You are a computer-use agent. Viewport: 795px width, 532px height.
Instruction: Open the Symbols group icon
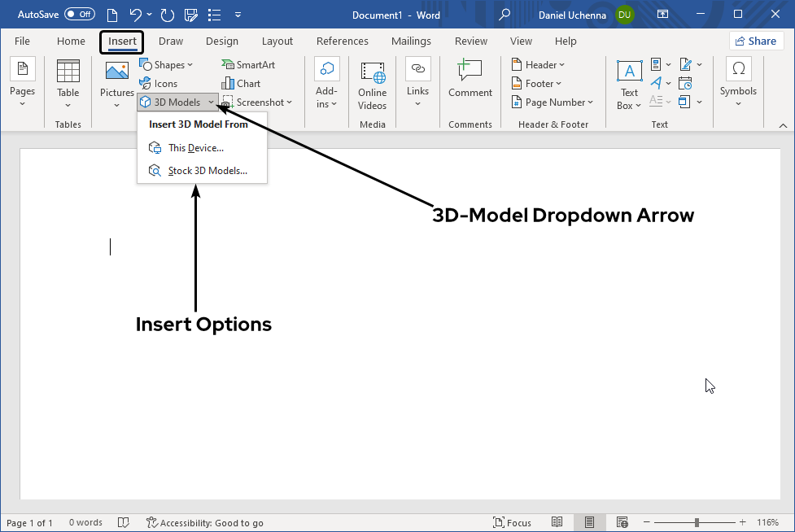pyautogui.click(x=738, y=70)
